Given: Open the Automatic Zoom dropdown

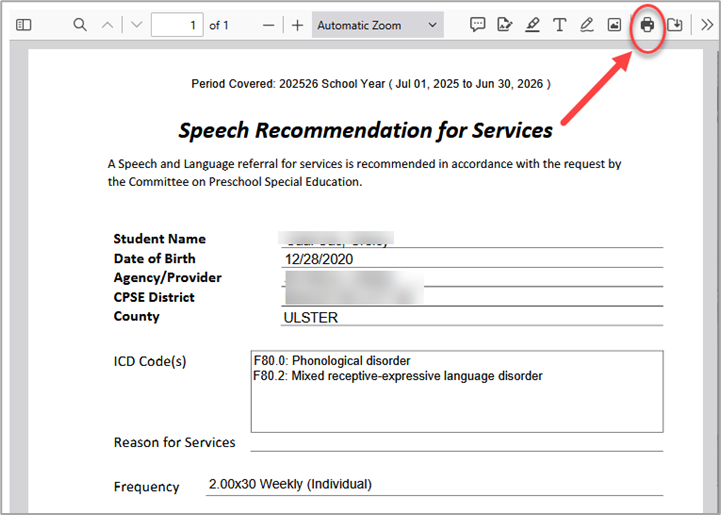Looking at the screenshot, I should [x=378, y=25].
